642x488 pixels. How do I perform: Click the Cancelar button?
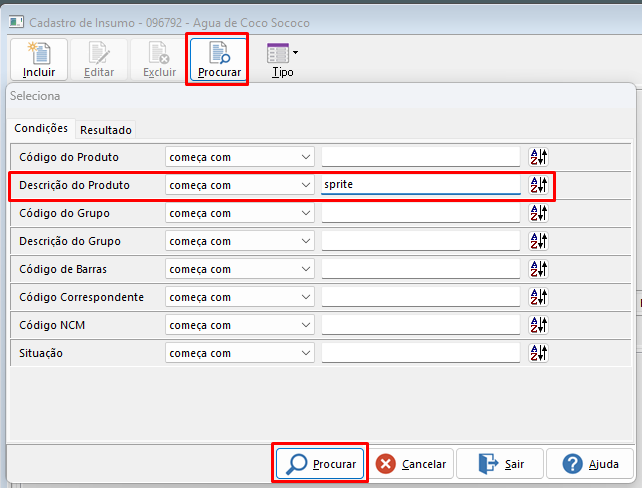[x=412, y=463]
